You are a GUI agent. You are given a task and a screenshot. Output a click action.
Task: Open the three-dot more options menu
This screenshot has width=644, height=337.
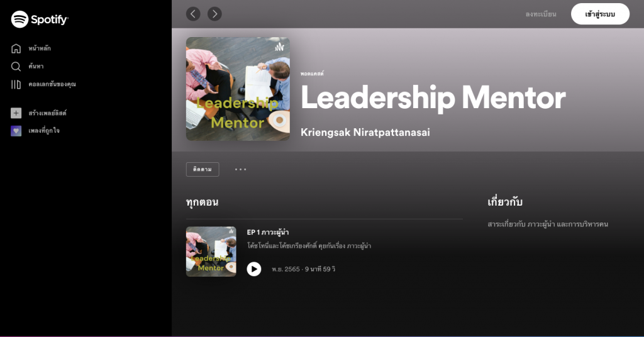click(241, 169)
